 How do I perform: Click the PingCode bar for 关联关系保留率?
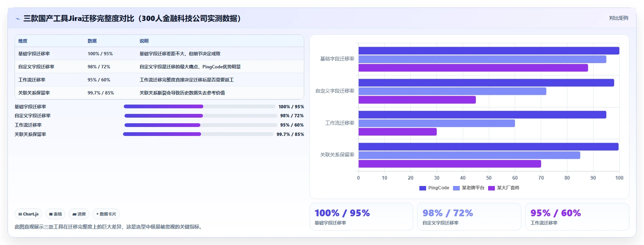point(489,147)
